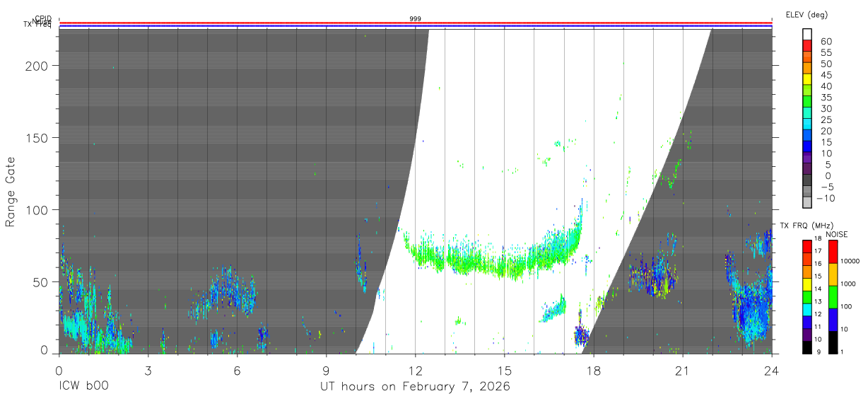Pick the green segment of the NOISE bar
868x401 pixels.
tap(833, 297)
